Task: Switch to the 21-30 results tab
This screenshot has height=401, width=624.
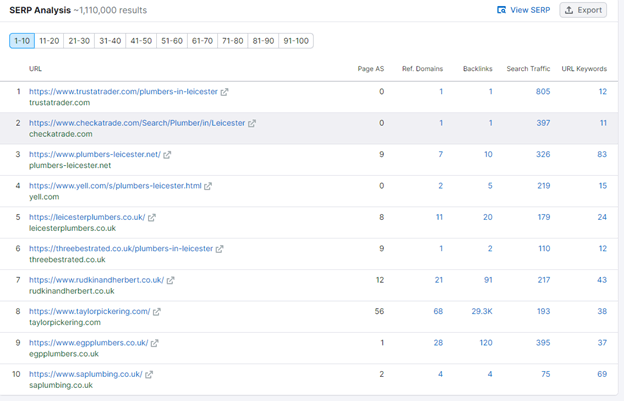Action: [x=79, y=41]
